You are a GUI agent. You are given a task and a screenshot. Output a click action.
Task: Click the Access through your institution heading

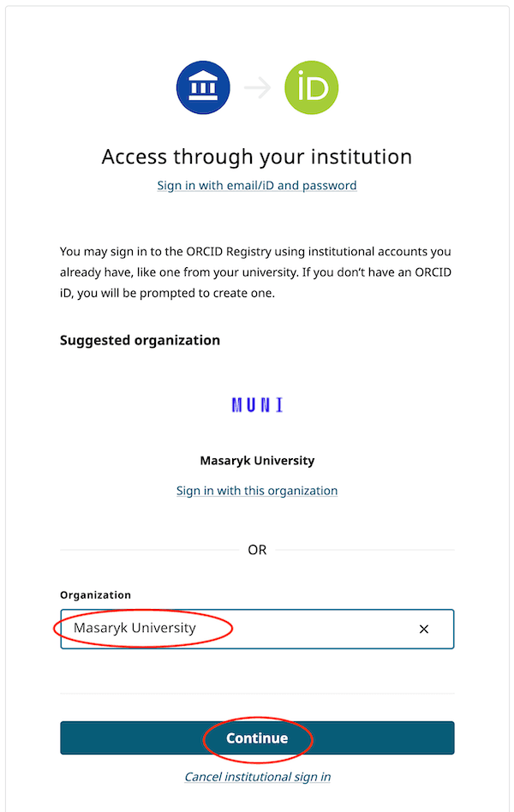[257, 157]
